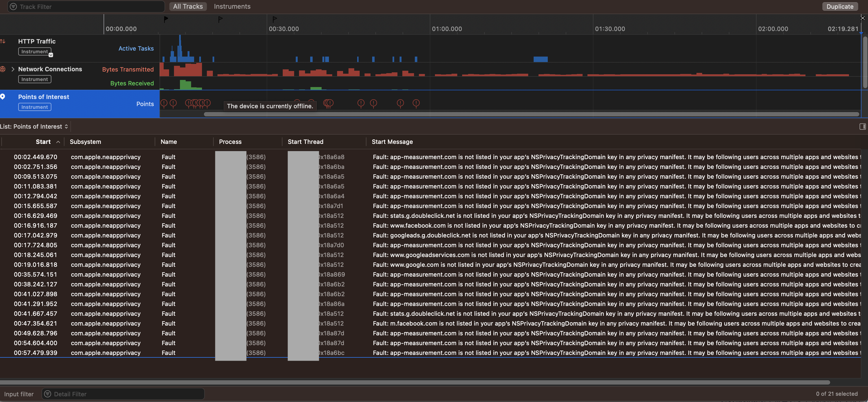The width and height of the screenshot is (868, 402).
Task: Switch to the Instruments tab
Action: tap(232, 7)
